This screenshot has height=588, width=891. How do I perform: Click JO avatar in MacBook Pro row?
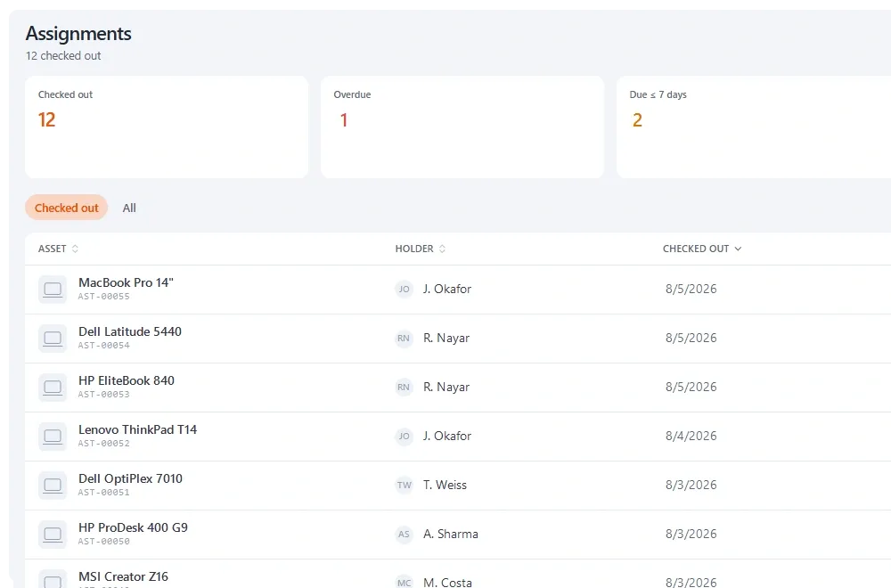(x=404, y=290)
